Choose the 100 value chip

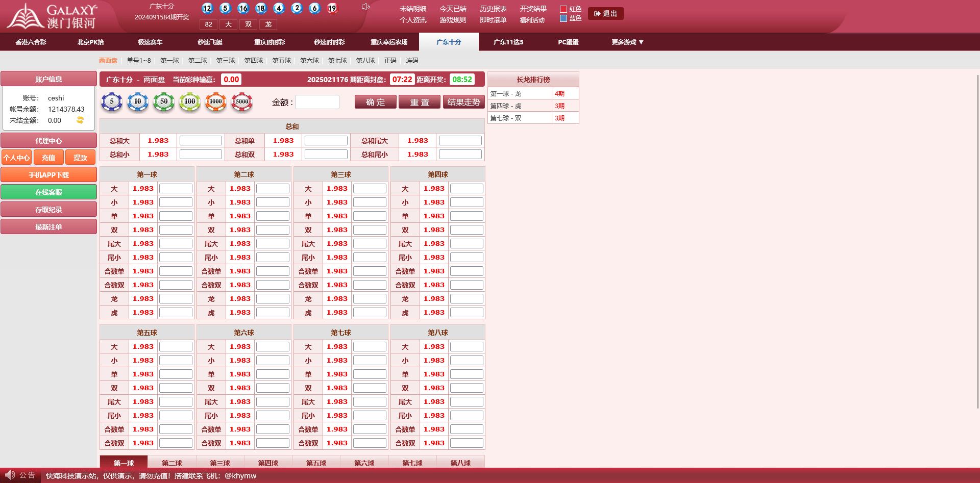point(190,102)
